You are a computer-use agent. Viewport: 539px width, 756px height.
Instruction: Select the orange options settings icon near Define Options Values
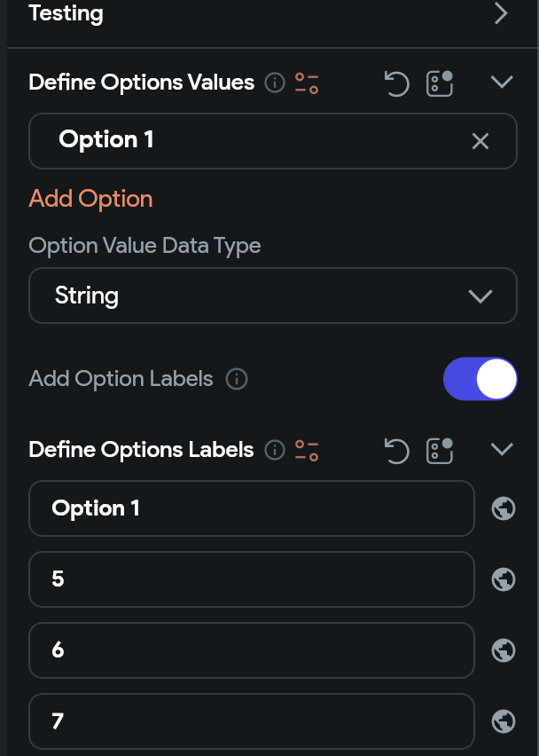[x=306, y=83]
